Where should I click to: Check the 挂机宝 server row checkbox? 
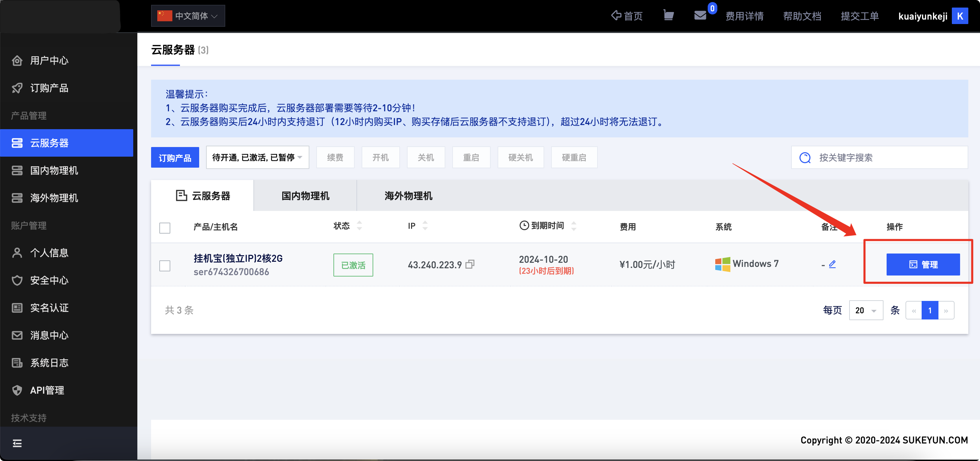[165, 266]
